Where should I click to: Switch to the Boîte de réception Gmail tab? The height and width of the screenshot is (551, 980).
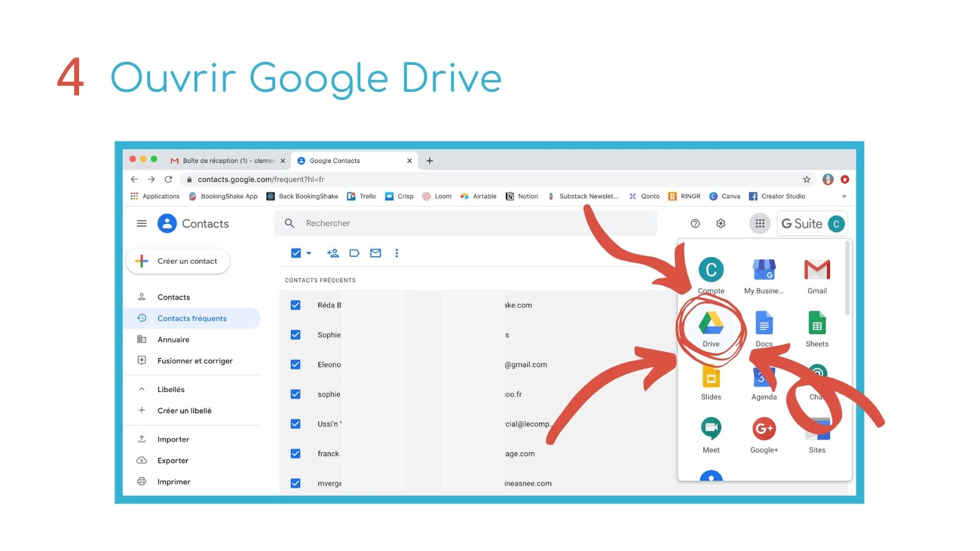coord(227,161)
